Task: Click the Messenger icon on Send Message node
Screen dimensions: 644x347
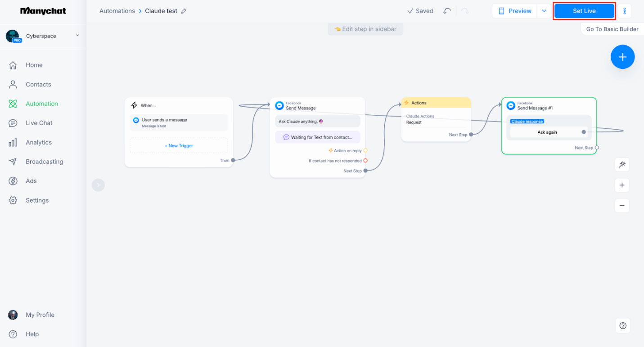Action: [x=279, y=105]
